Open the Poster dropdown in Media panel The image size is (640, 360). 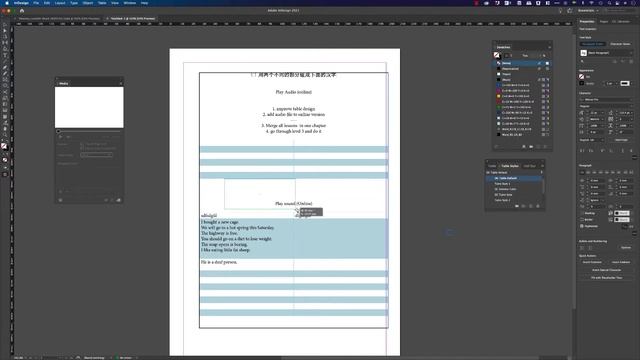pyautogui.click(x=96, y=155)
